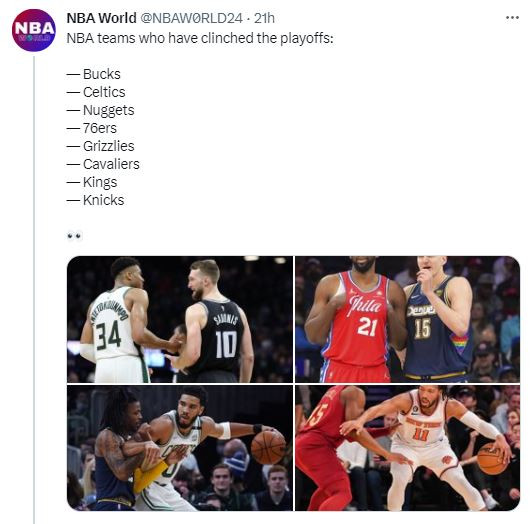Open the NBA World profile avatar
The image size is (530, 524).
coord(34,30)
